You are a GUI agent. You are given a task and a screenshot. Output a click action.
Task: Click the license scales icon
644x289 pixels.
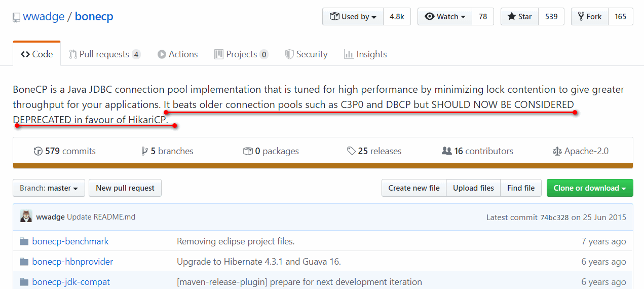(x=557, y=151)
